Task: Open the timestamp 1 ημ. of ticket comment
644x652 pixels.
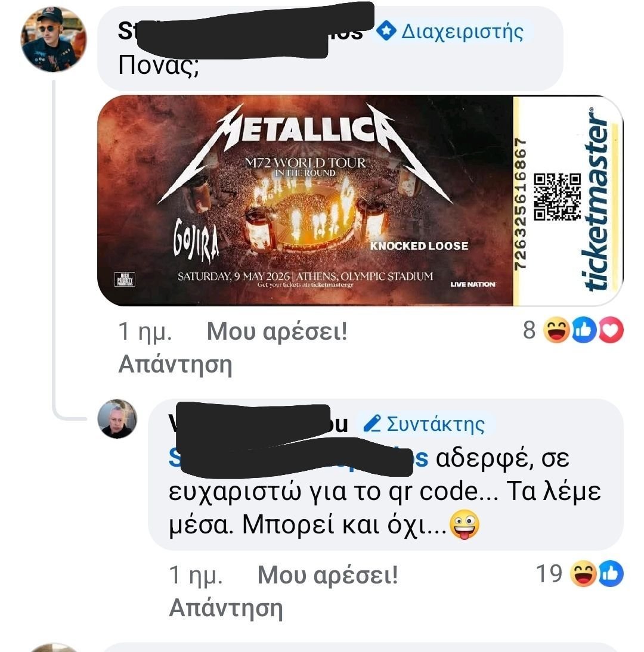Action: click(x=145, y=331)
